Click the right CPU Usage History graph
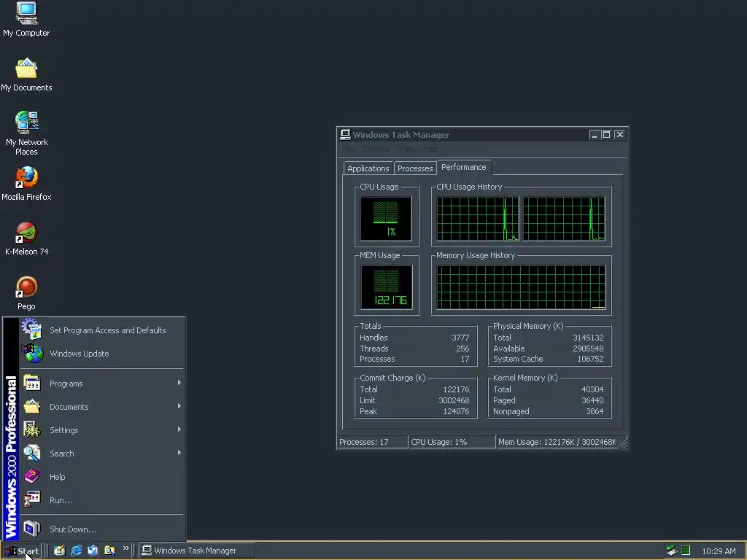This screenshot has height=560, width=747. pos(564,219)
